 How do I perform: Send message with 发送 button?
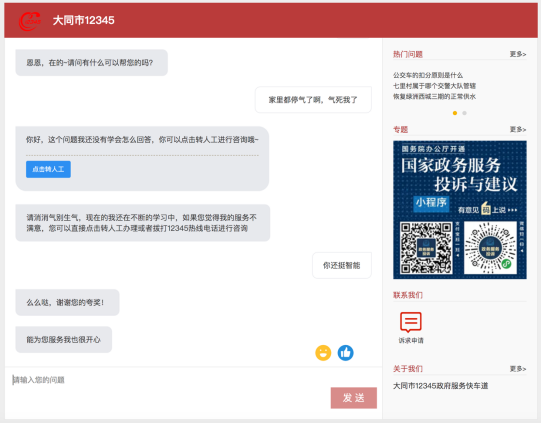(x=354, y=397)
